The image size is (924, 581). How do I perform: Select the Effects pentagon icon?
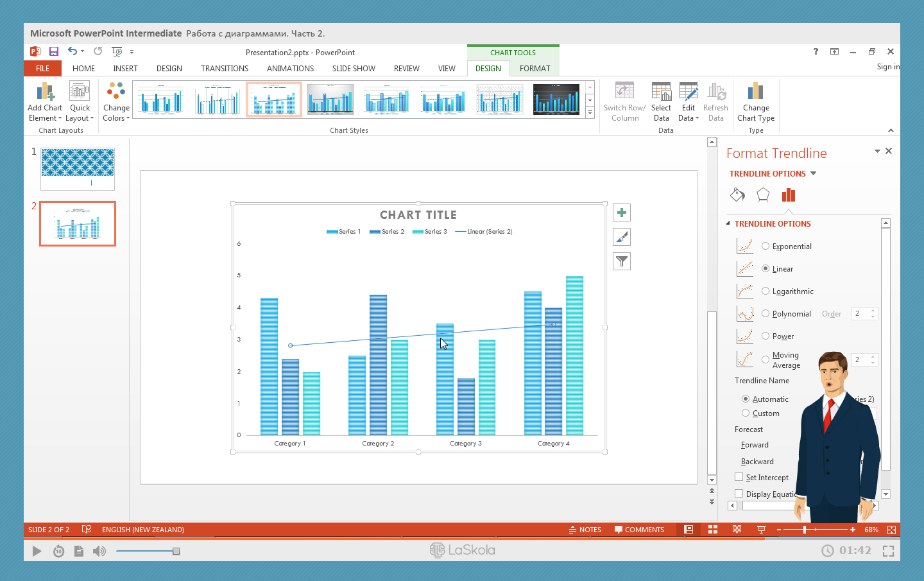(x=763, y=195)
